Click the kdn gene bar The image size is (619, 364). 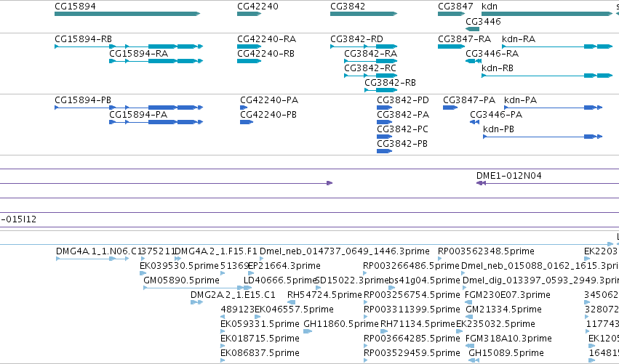tap(547, 14)
